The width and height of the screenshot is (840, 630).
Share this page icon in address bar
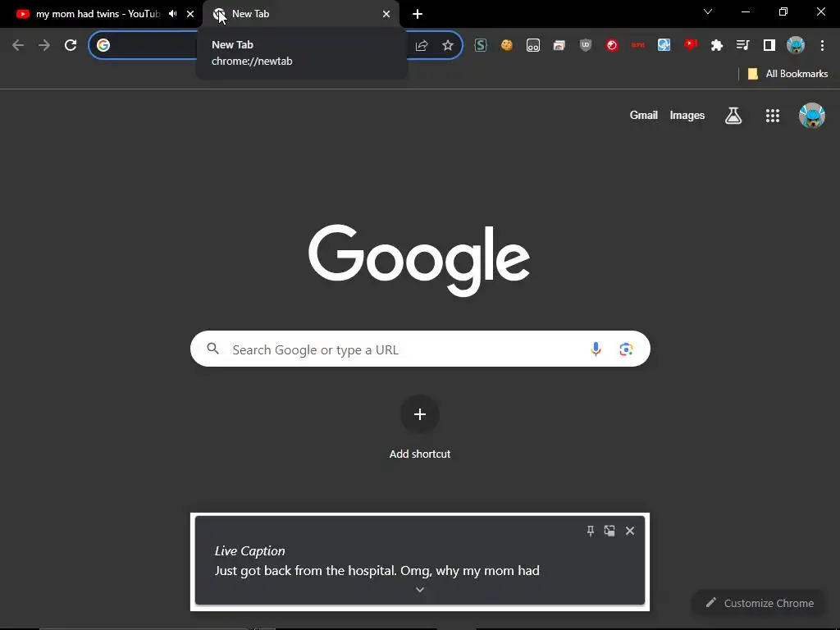[x=422, y=46]
